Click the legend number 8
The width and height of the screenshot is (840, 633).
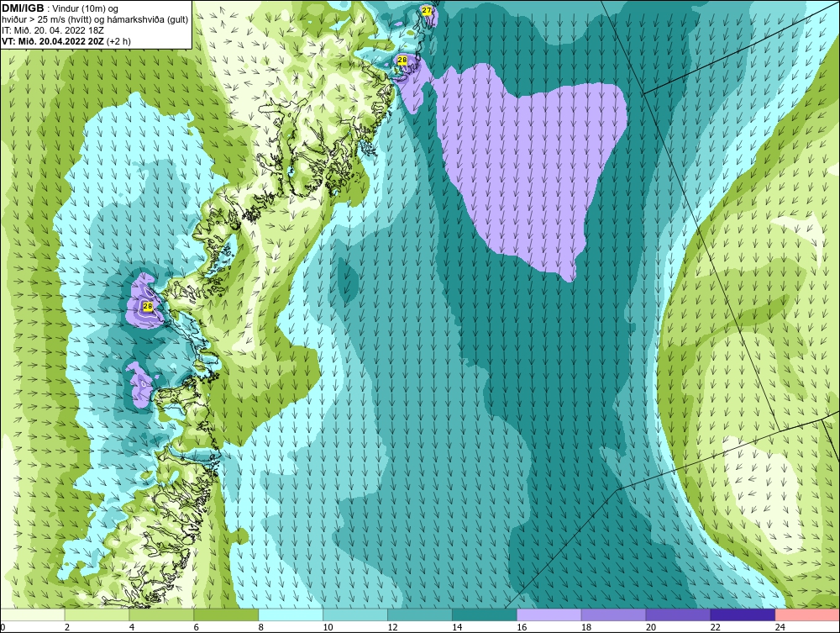point(261,627)
